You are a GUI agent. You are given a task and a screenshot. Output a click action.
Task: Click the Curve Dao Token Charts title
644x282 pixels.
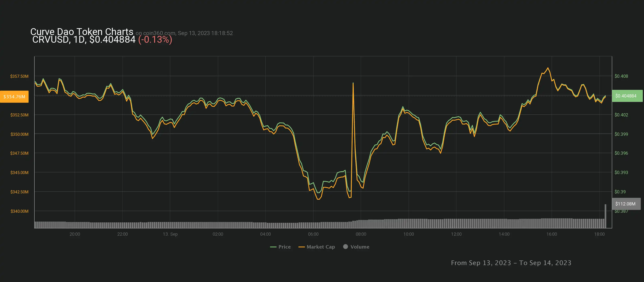point(82,32)
